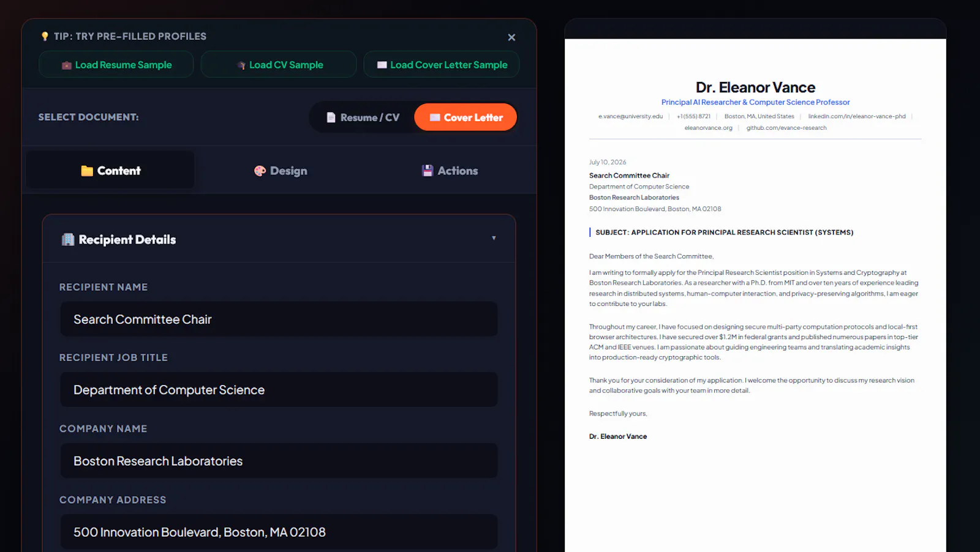980x552 pixels.
Task: Edit the Company Address field
Action: pos(279,532)
